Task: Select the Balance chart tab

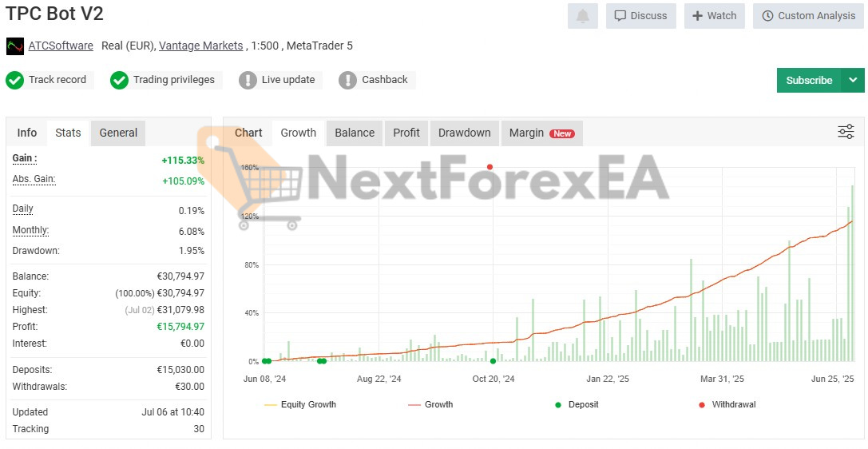Action: (x=355, y=133)
